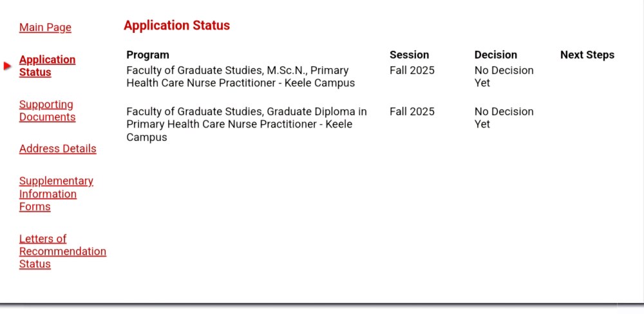The height and width of the screenshot is (314, 644).
Task: Click the red arrow beside Application Status
Action: pos(7,66)
